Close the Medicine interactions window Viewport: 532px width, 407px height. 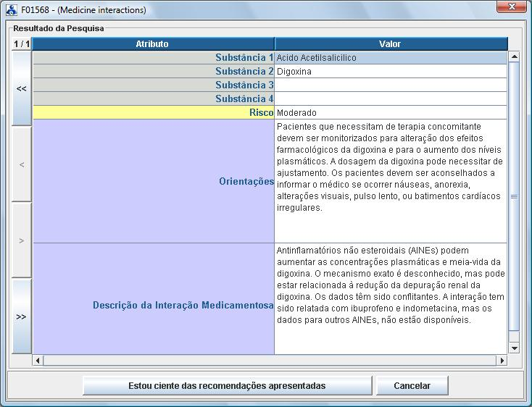tap(511, 7)
